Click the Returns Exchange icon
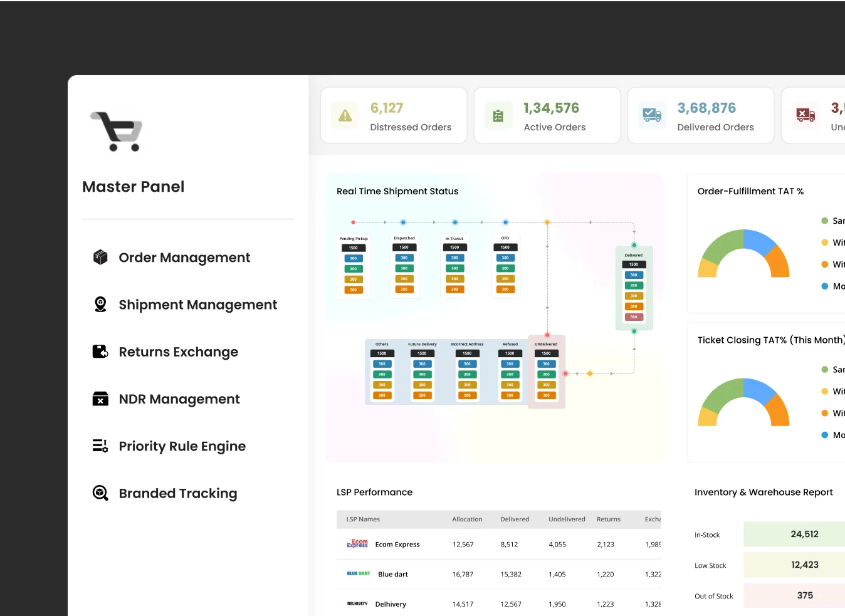 tap(100, 352)
